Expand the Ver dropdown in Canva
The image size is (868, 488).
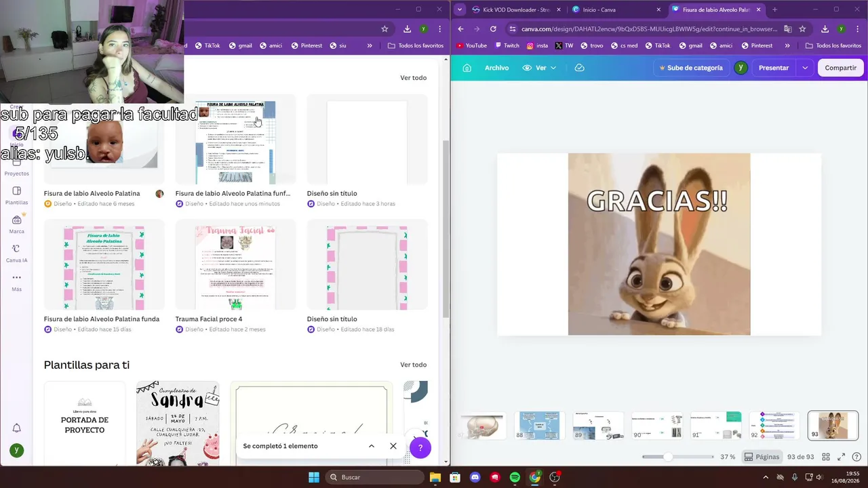[x=540, y=68]
